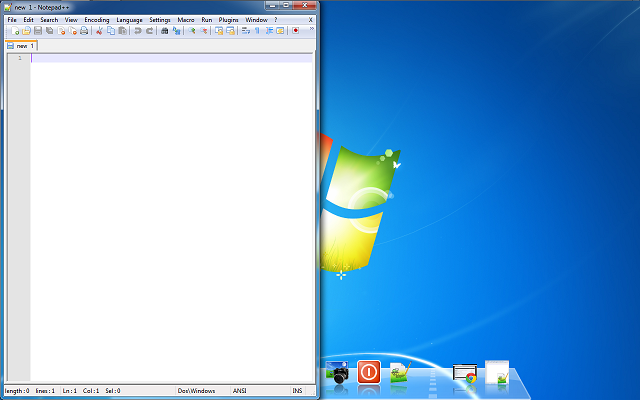The width and height of the screenshot is (640, 400).
Task: Click the Record macro red-dot icon
Action: coord(296,31)
